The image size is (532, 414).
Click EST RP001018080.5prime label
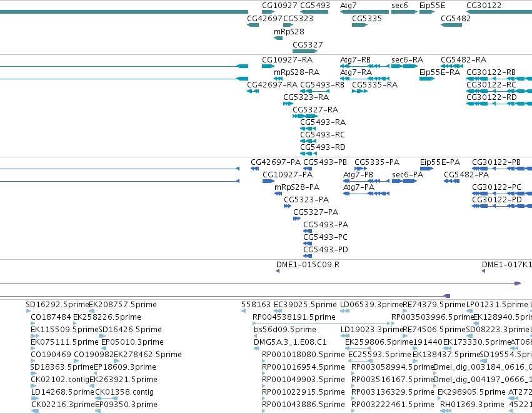pyautogui.click(x=303, y=355)
